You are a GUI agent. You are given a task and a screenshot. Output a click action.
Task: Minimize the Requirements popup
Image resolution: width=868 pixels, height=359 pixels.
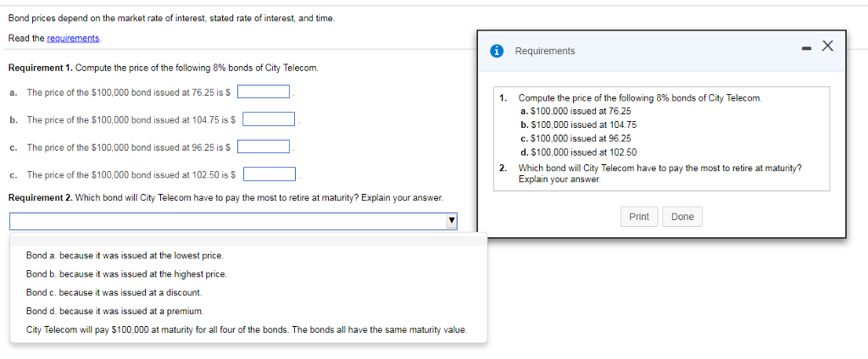click(x=806, y=50)
